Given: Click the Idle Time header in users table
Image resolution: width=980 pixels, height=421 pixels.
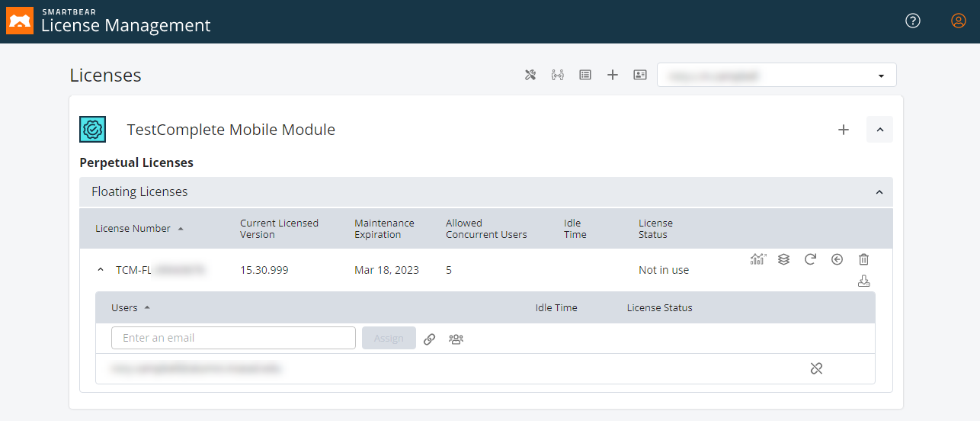Looking at the screenshot, I should point(556,308).
